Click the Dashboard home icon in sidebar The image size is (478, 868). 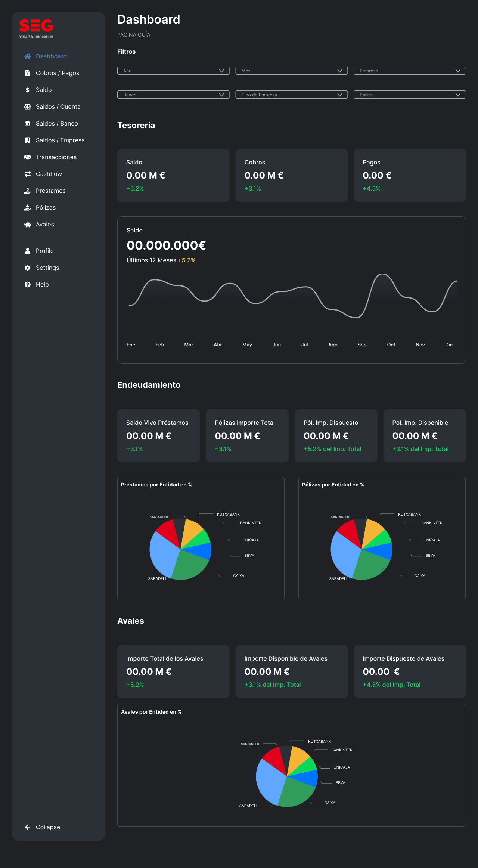28,56
